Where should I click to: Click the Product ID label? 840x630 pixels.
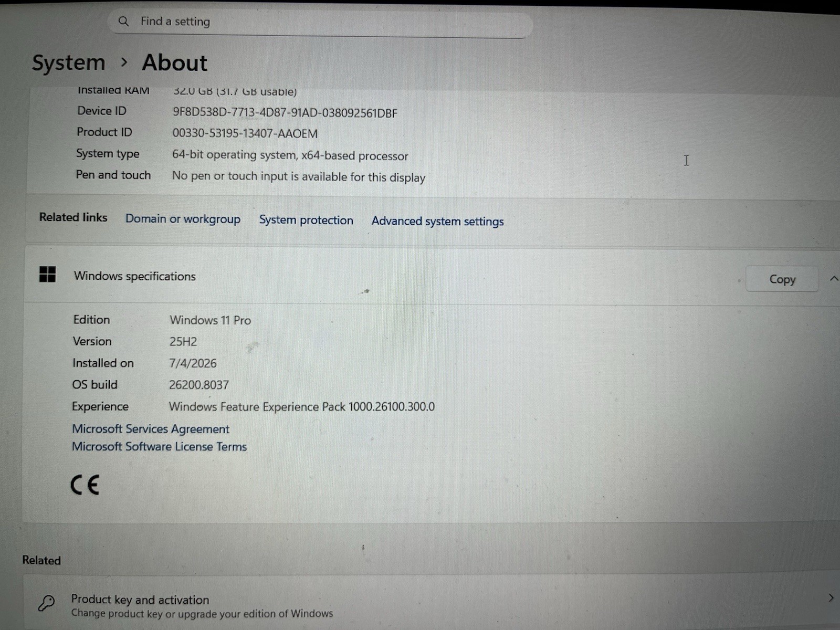[x=104, y=132]
